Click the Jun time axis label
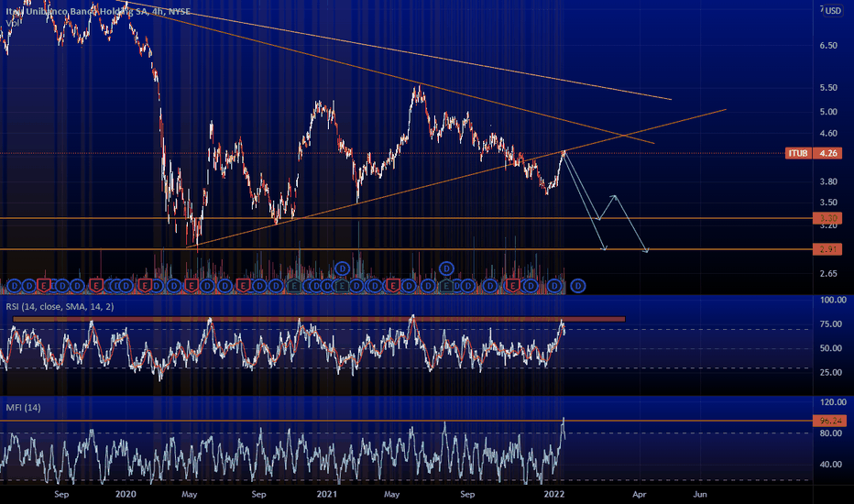Screen dimensions: 854x504 700,494
